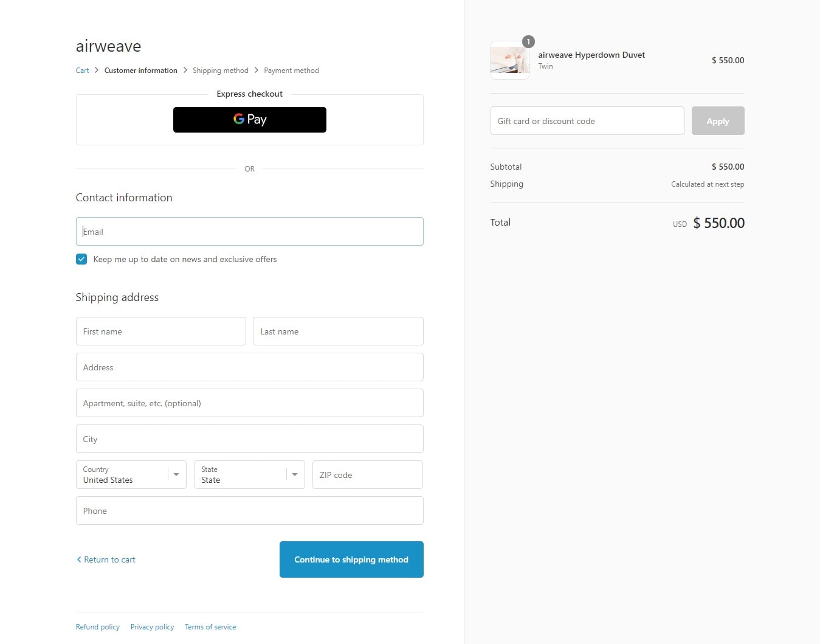Click the First name field
This screenshot has height=644, width=820.
click(x=160, y=331)
